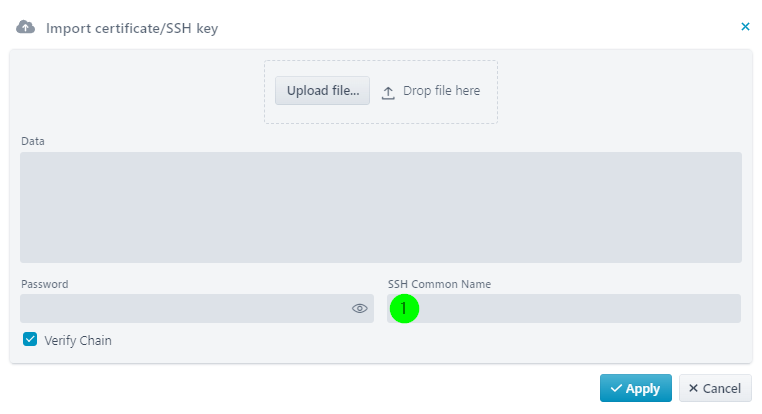Uncheck the Verify Chain checkbox
Viewport: 762px width, 414px height.
click(x=30, y=339)
